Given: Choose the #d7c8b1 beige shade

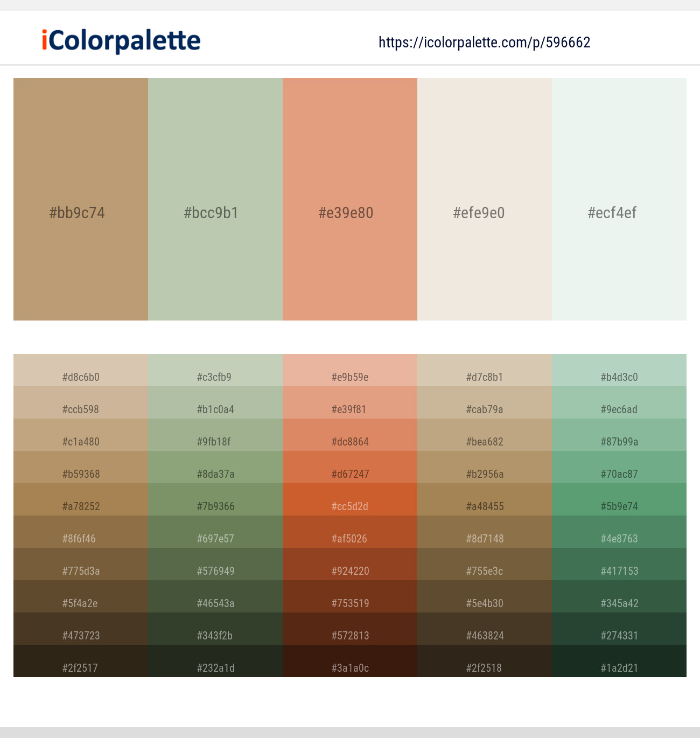Looking at the screenshot, I should (x=485, y=370).
